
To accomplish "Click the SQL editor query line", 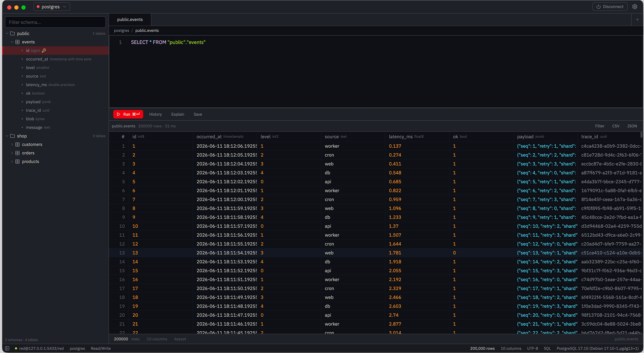I will pos(168,42).
